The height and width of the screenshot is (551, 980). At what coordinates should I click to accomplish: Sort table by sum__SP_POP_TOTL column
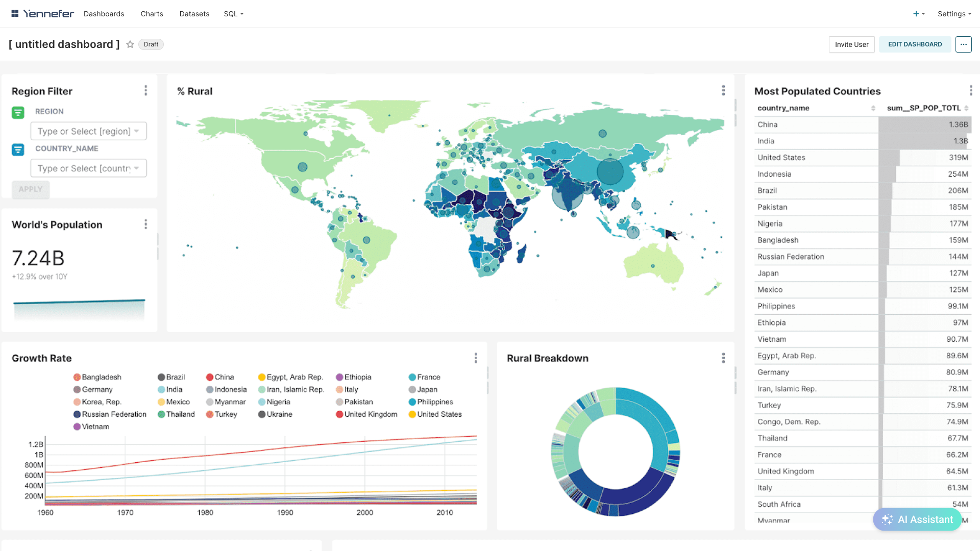(x=923, y=108)
